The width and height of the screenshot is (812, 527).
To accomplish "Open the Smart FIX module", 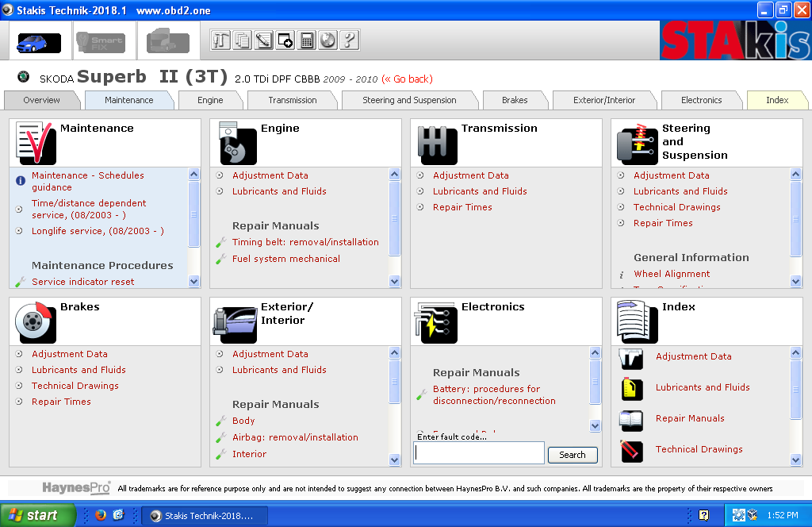I will coord(101,43).
